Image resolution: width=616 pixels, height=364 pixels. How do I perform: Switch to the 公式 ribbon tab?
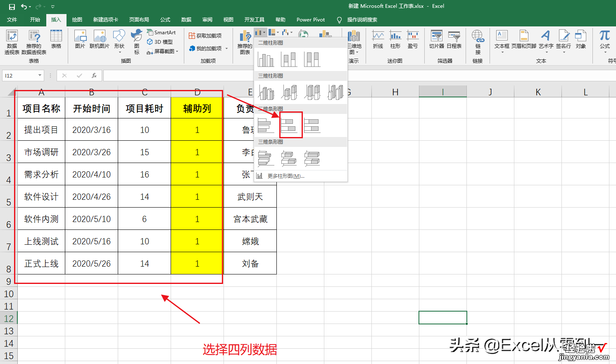click(x=165, y=19)
